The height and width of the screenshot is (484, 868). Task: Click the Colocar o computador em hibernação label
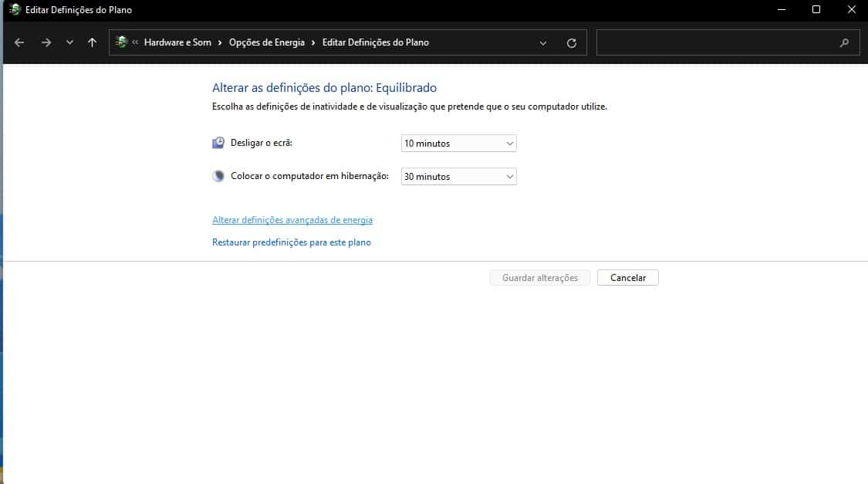310,176
